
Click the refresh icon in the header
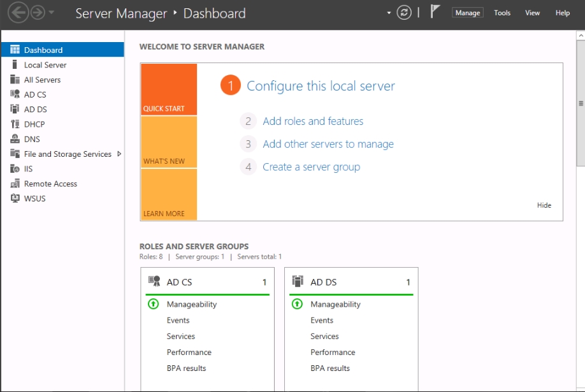(404, 13)
